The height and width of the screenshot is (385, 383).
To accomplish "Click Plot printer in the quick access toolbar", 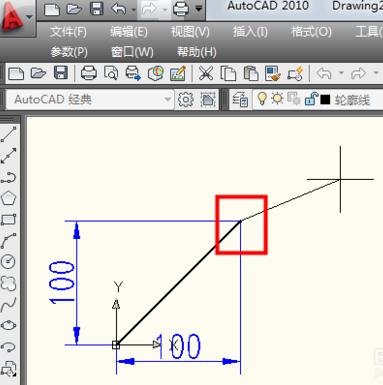I will [x=180, y=9].
